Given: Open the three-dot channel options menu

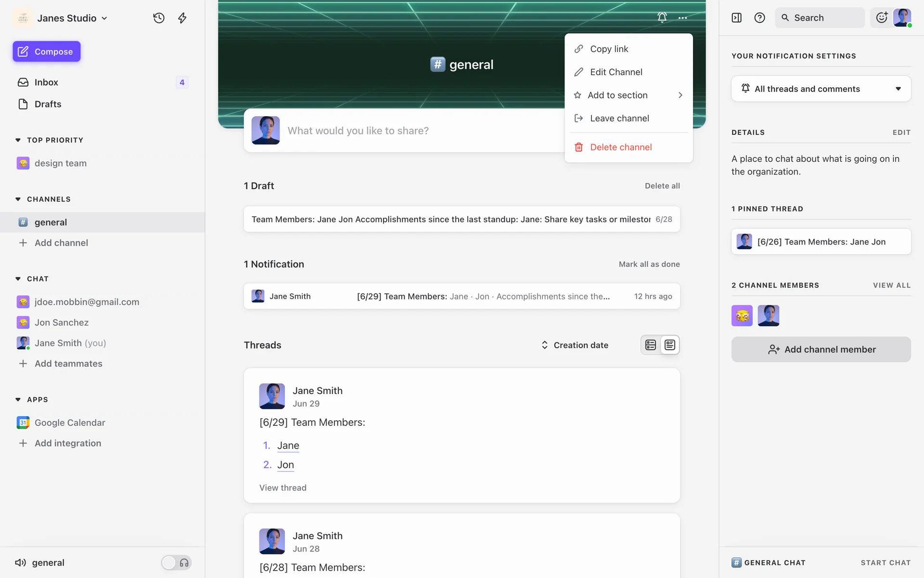Looking at the screenshot, I should point(682,18).
